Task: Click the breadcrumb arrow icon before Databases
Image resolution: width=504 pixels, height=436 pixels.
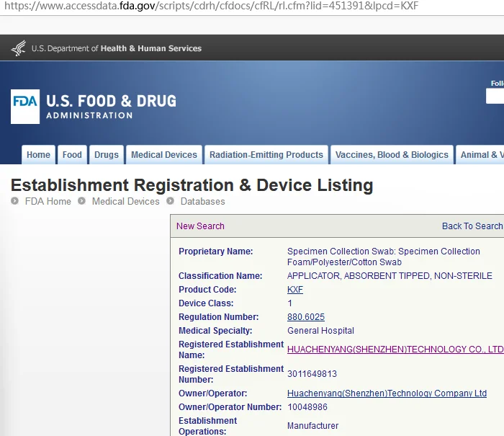Action: (170, 201)
